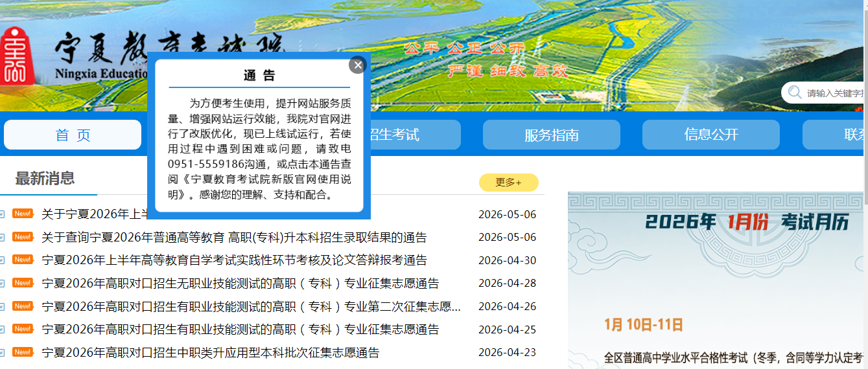Click 全区普通高中学业水平合格性考试 calendar entry
This screenshot has width=868, height=369.
coord(733,357)
